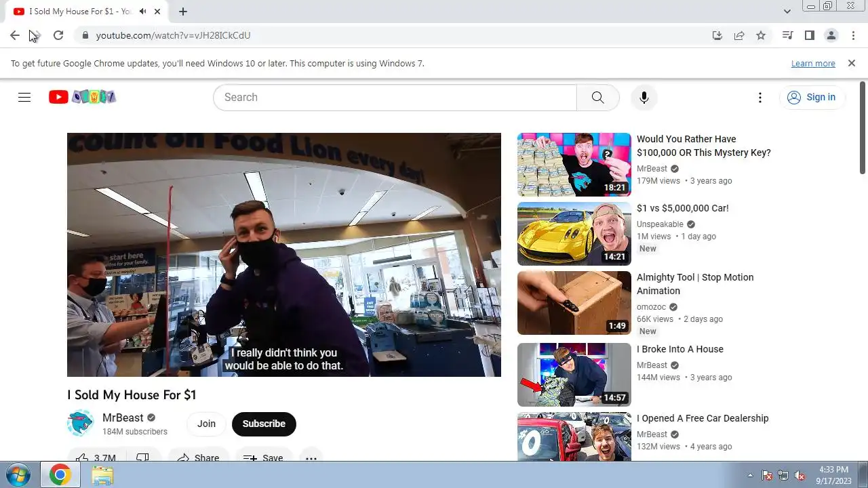
Task: Open network tray icon
Action: 784,475
